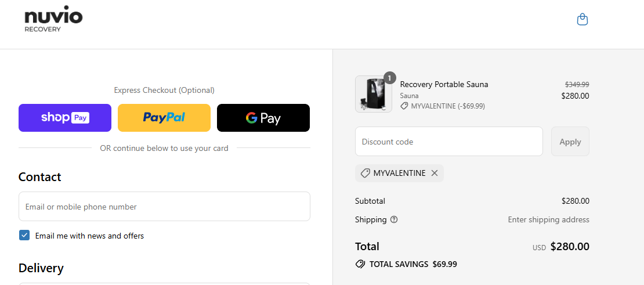Click the quantity badge on the sauna image
The width and height of the screenshot is (644, 285).
point(390,78)
